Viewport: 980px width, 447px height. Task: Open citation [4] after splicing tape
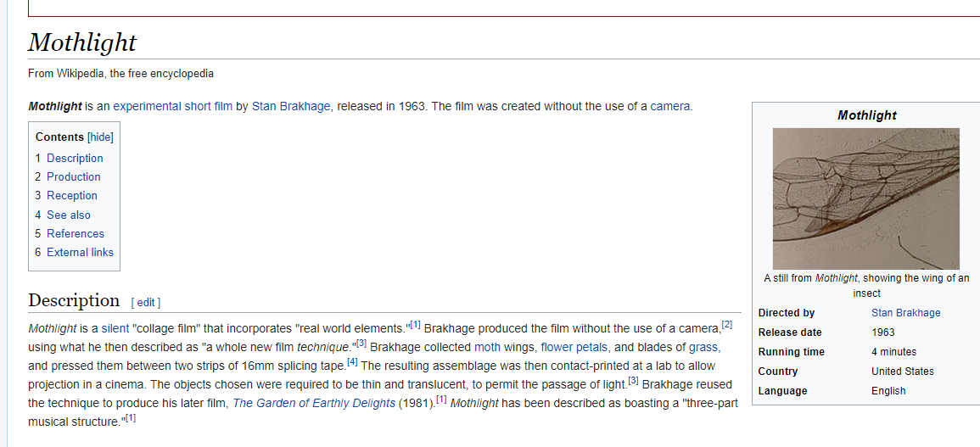(352, 362)
